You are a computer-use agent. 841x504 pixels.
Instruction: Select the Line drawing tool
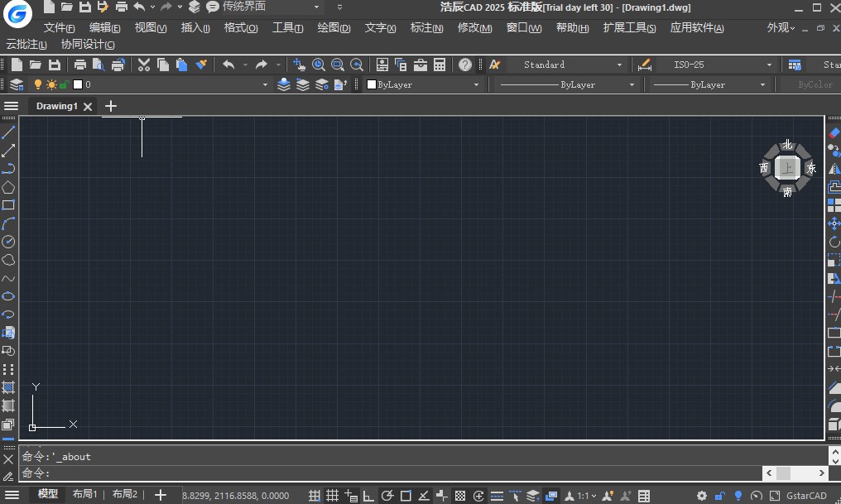pyautogui.click(x=8, y=132)
